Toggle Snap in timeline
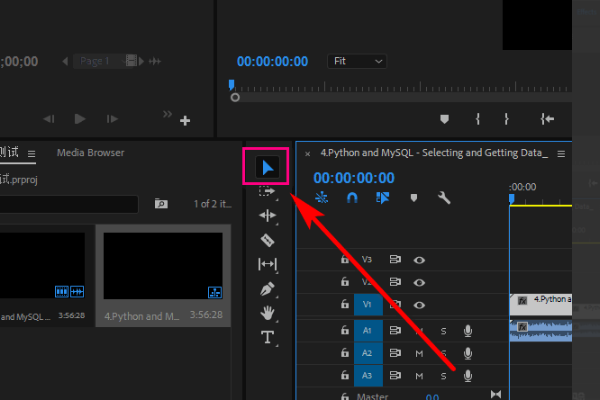 352,198
